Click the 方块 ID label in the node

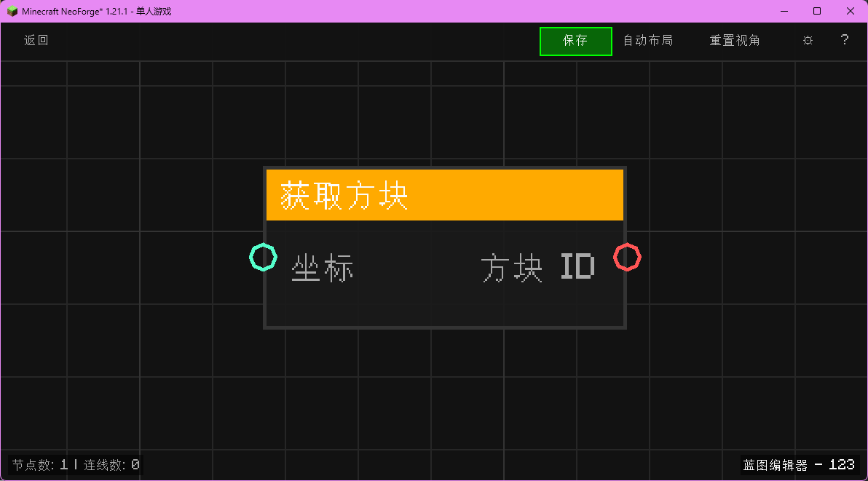pos(537,269)
